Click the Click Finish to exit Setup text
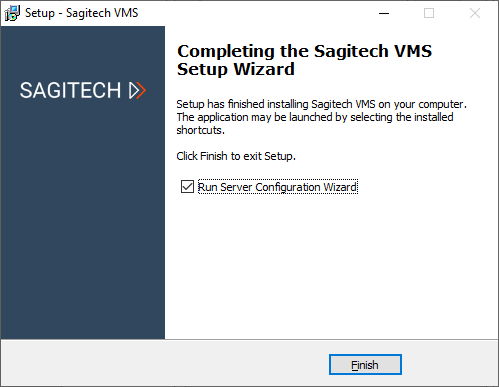Screen dimensions: 499x387 pos(236,156)
